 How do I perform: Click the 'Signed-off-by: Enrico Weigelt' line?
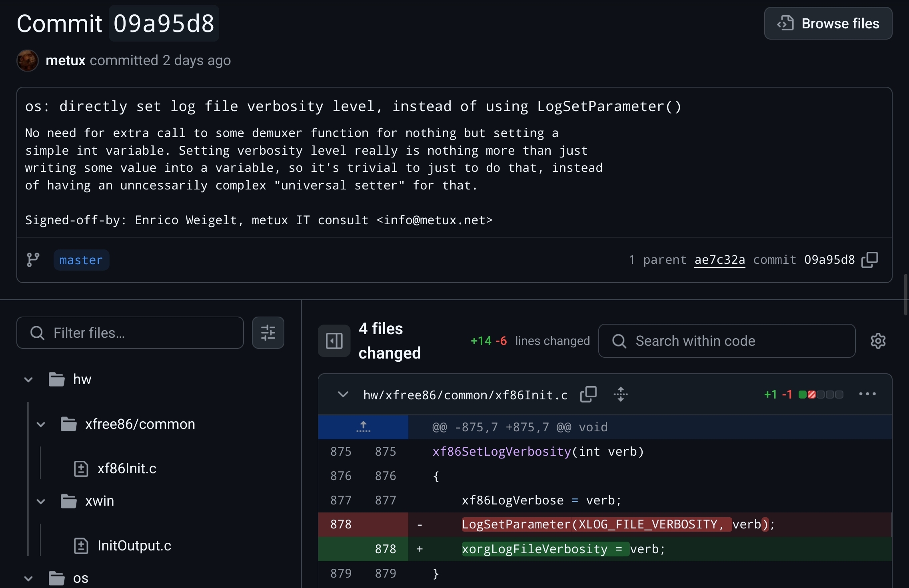pos(259,220)
